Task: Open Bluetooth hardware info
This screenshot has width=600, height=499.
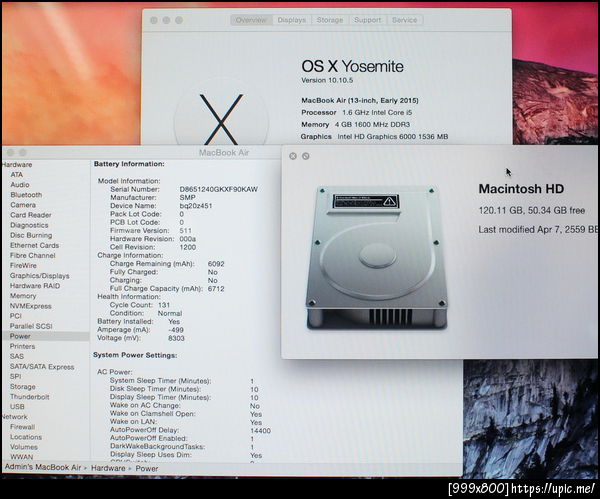Action: pyautogui.click(x=26, y=195)
